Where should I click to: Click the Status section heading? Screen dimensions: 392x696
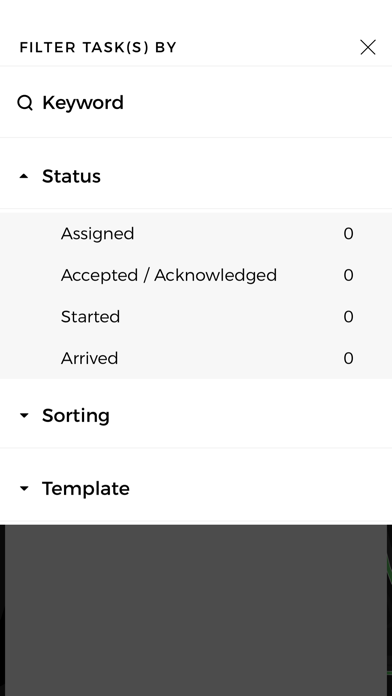coord(71,176)
